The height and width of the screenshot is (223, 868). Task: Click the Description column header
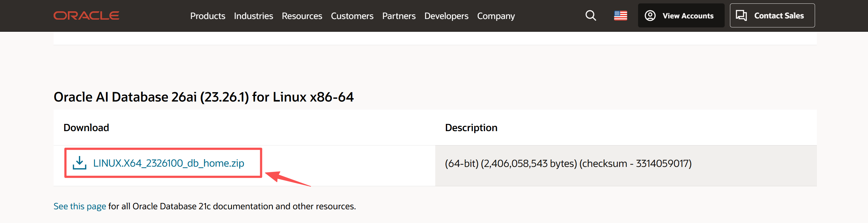pos(471,128)
